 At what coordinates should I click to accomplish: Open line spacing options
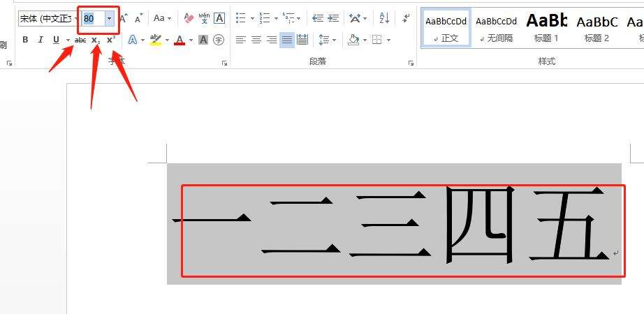coord(324,40)
